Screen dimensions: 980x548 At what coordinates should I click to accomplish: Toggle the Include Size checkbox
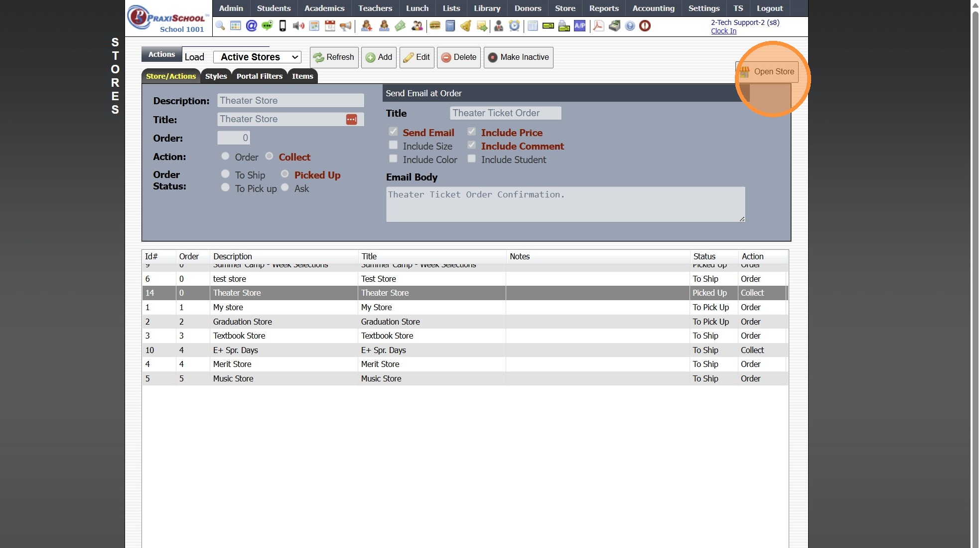tap(393, 145)
